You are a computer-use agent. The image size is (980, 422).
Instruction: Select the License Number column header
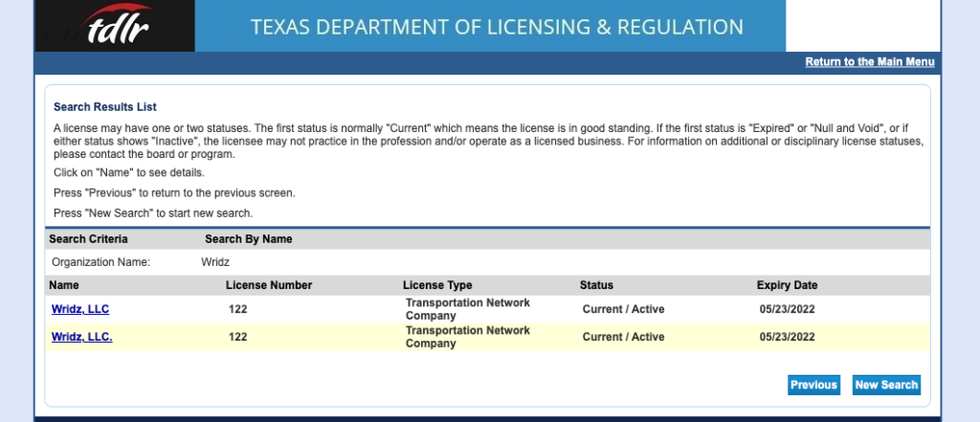(x=269, y=285)
